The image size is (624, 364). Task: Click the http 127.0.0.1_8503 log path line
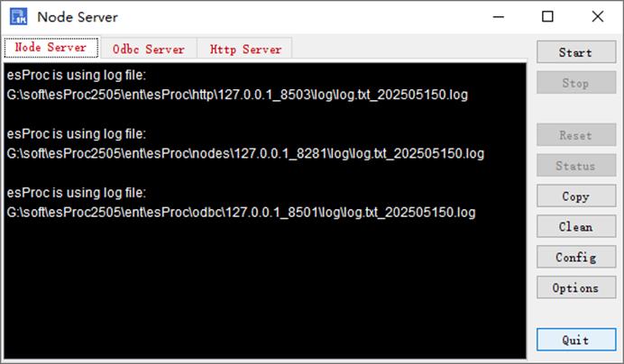click(237, 95)
